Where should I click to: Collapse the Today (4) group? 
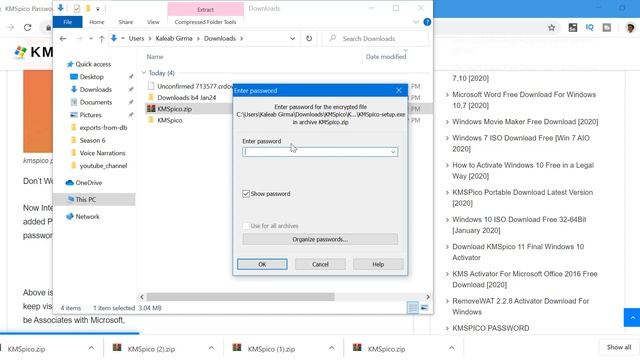pos(144,73)
